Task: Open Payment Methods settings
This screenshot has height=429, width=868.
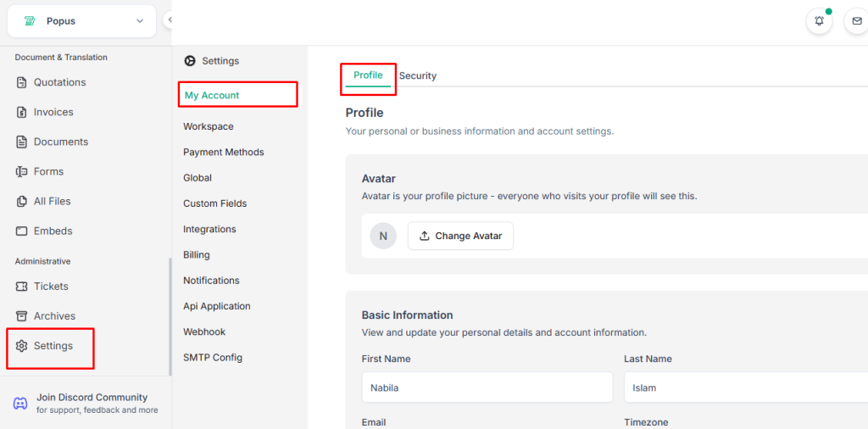Action: 224,153
